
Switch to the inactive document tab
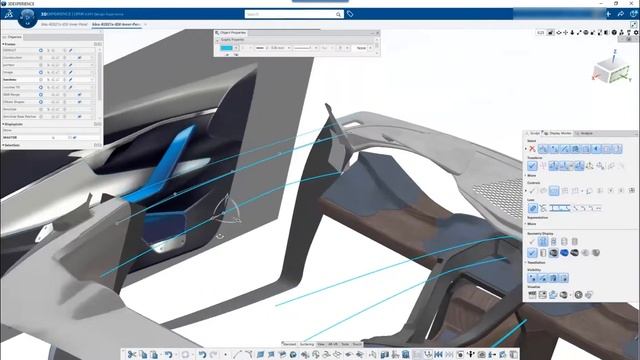[x=64, y=24]
